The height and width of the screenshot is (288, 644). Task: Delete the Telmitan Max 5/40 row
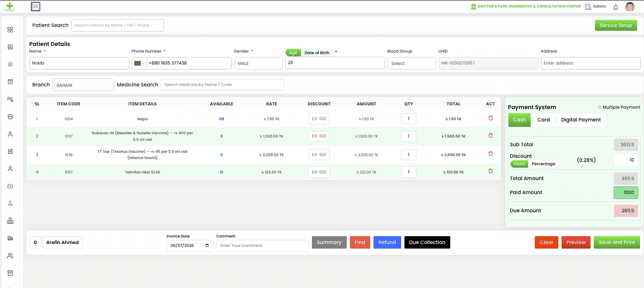pyautogui.click(x=490, y=171)
